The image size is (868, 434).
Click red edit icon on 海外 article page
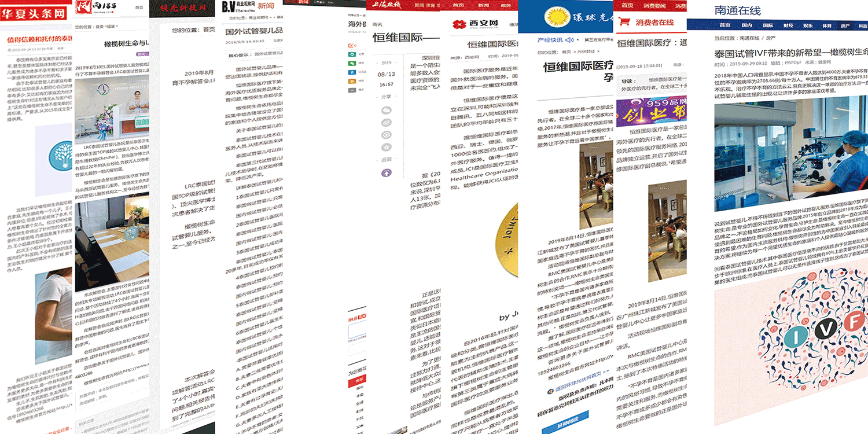[x=351, y=45]
